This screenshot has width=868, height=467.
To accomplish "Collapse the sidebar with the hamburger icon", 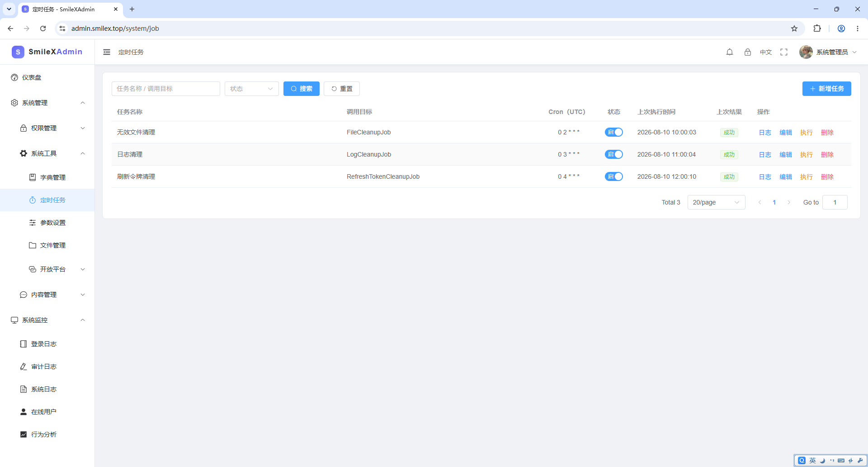I will (107, 52).
